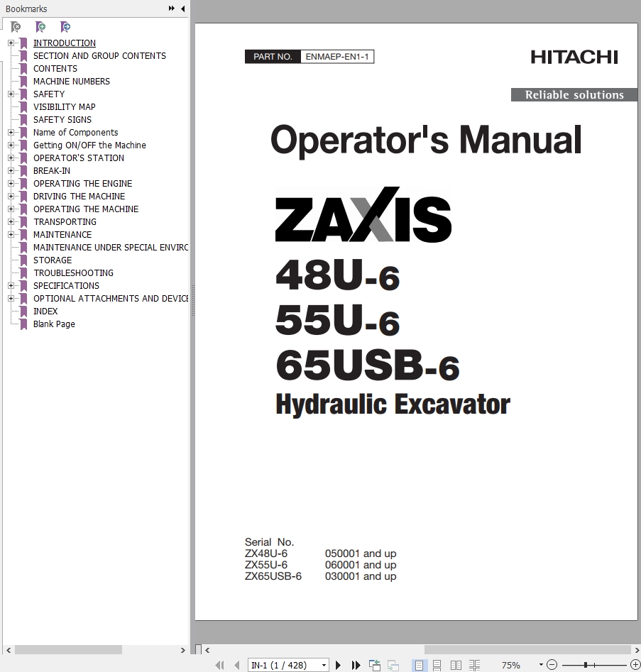Open the INTRODUCTION bookmark
641x672 pixels.
point(65,43)
